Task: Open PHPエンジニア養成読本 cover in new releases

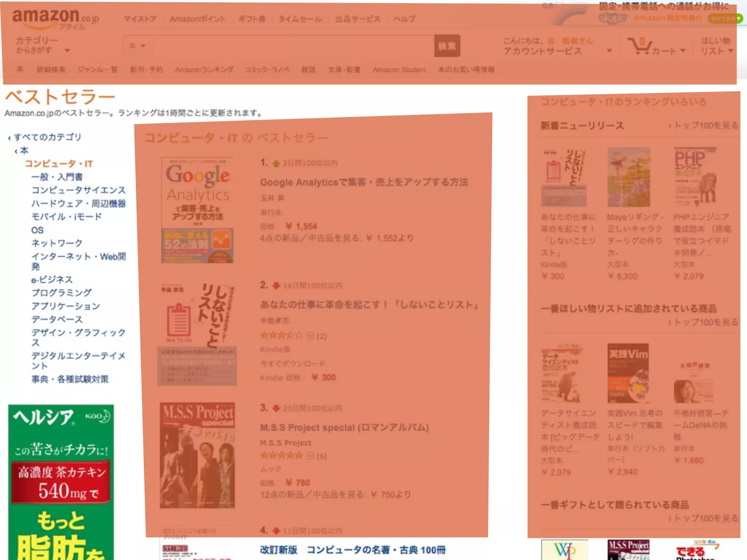Action: point(695,176)
